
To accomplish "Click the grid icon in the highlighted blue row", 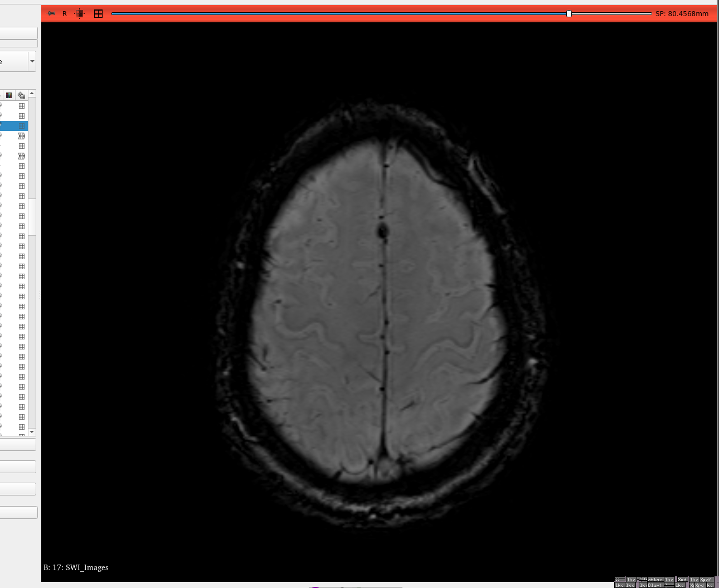I will pyautogui.click(x=22, y=126).
